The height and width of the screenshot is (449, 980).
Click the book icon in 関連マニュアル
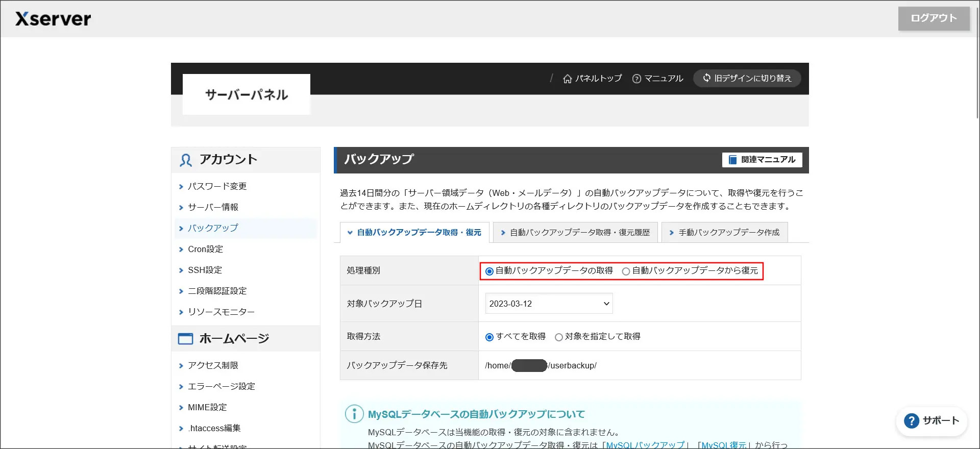click(732, 160)
